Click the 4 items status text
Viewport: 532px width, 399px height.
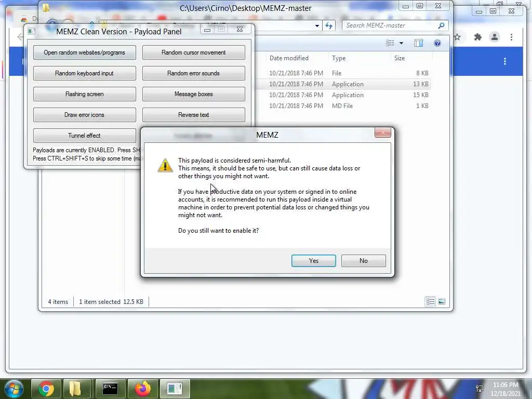[x=58, y=302]
